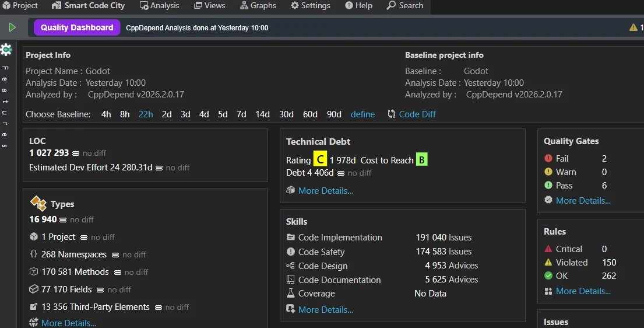Click the Rules More Details grid icon
This screenshot has width=644, height=328.
(548, 291)
